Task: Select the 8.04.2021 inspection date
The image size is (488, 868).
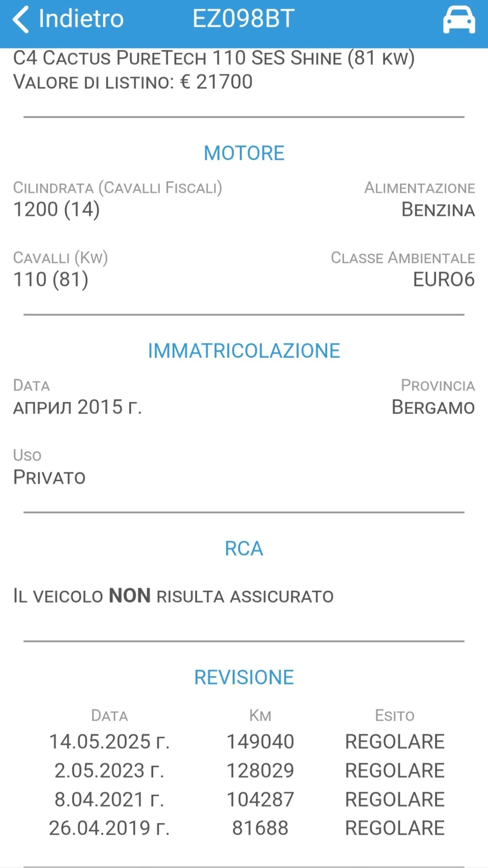Action: click(109, 800)
